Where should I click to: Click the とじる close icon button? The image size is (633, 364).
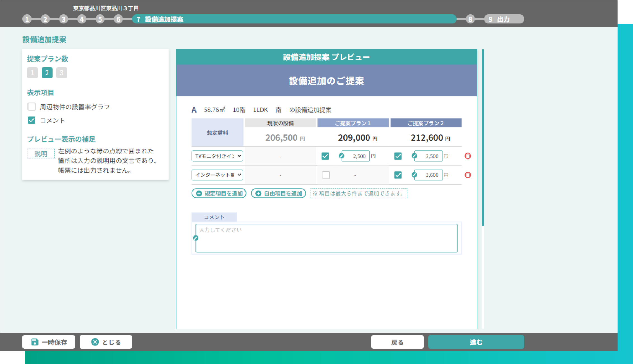(x=94, y=342)
